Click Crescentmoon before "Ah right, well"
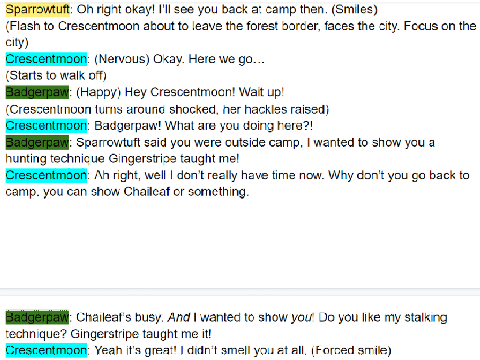Viewport: 480px width, 360px height. 46,175
